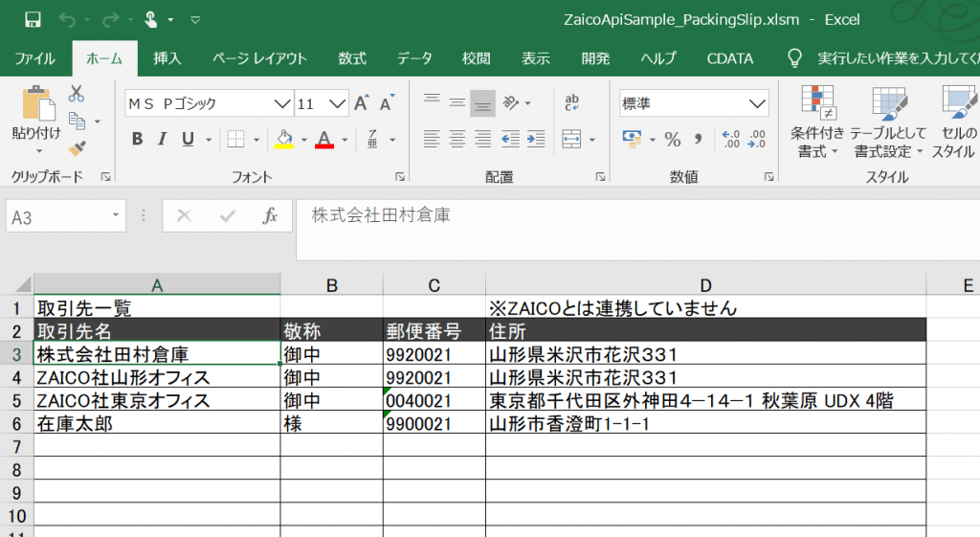Align text left
The image size is (980, 537).
[432, 139]
